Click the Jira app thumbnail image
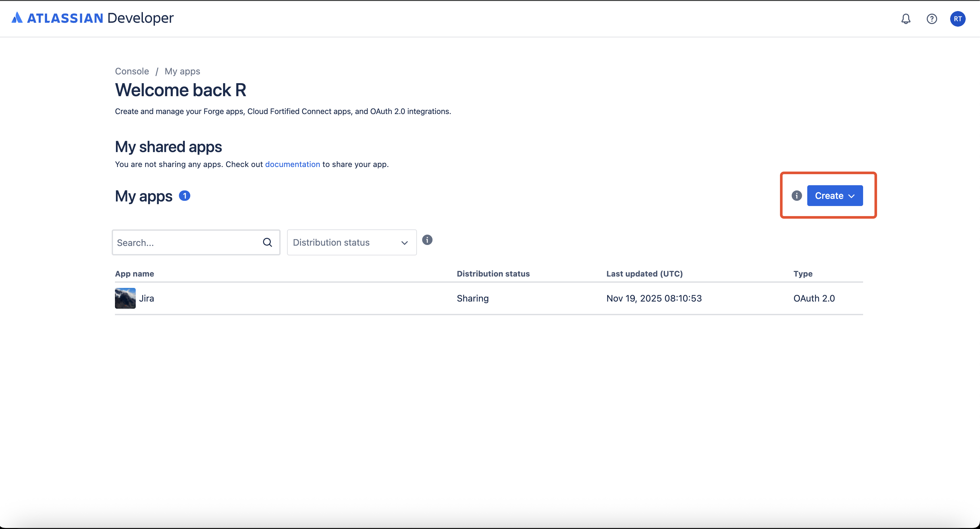Screen dimensions: 980x529 125,298
